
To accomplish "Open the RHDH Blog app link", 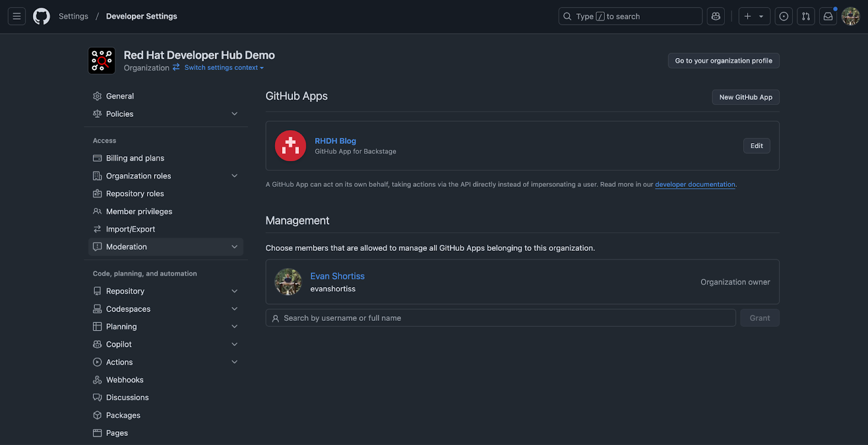I will [x=335, y=141].
